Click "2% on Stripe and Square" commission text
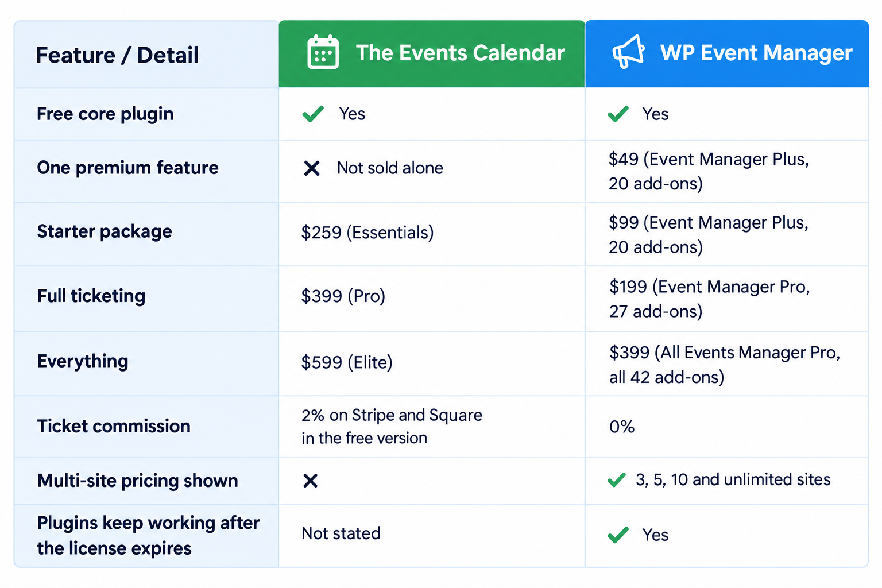 (x=392, y=415)
